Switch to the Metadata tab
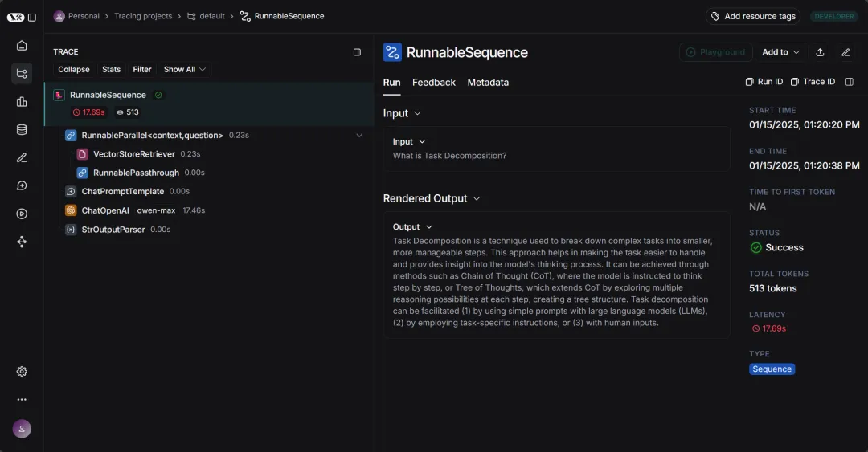Viewport: 868px width, 452px height. [x=488, y=83]
